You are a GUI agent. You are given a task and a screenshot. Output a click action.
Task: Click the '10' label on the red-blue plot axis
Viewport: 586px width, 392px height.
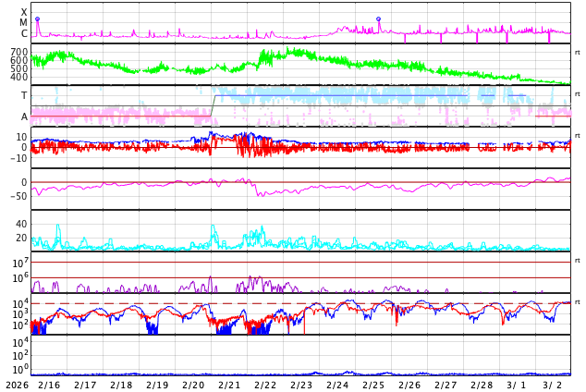(x=21, y=137)
